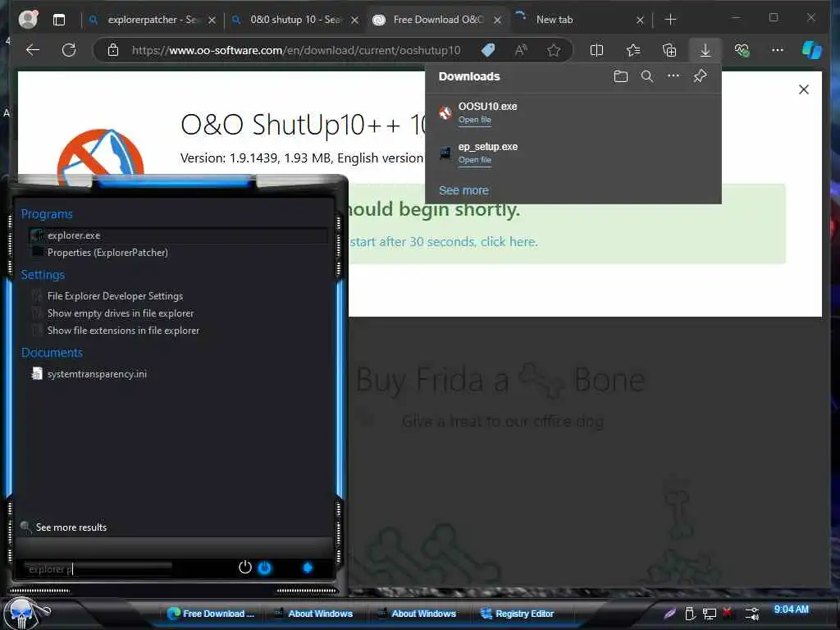840x630 pixels.
Task: Open Browser essentials heart icon
Action: point(742,50)
